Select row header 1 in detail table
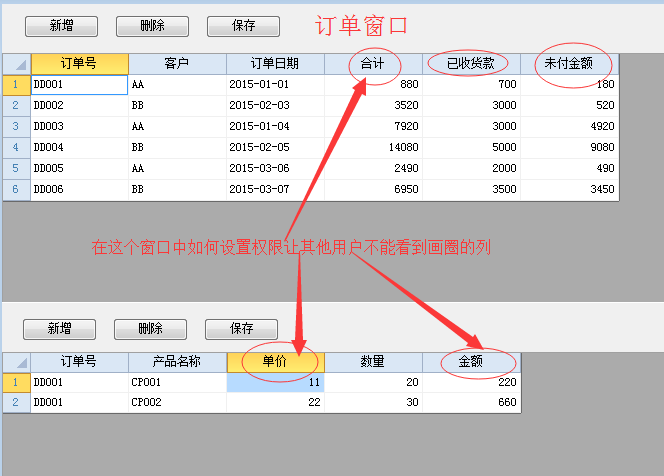This screenshot has width=664, height=476. [17, 382]
